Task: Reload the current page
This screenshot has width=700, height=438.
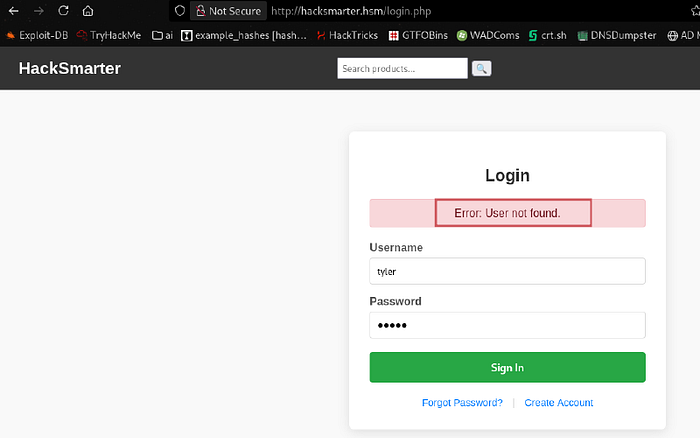Action: coord(63,10)
